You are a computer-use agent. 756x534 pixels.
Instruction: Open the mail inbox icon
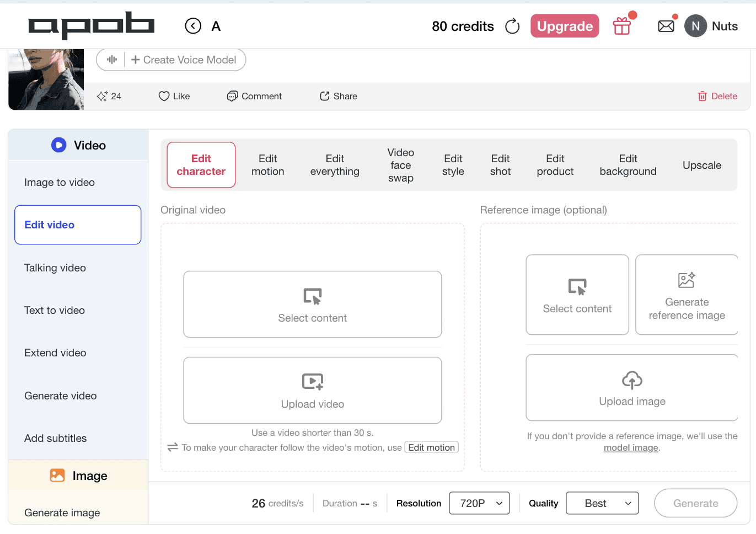tap(666, 26)
